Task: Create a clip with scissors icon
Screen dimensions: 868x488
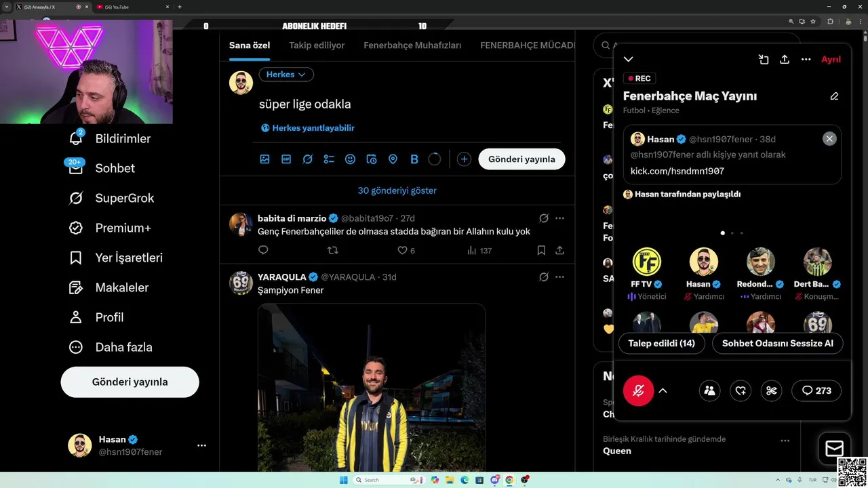Action: tap(771, 390)
